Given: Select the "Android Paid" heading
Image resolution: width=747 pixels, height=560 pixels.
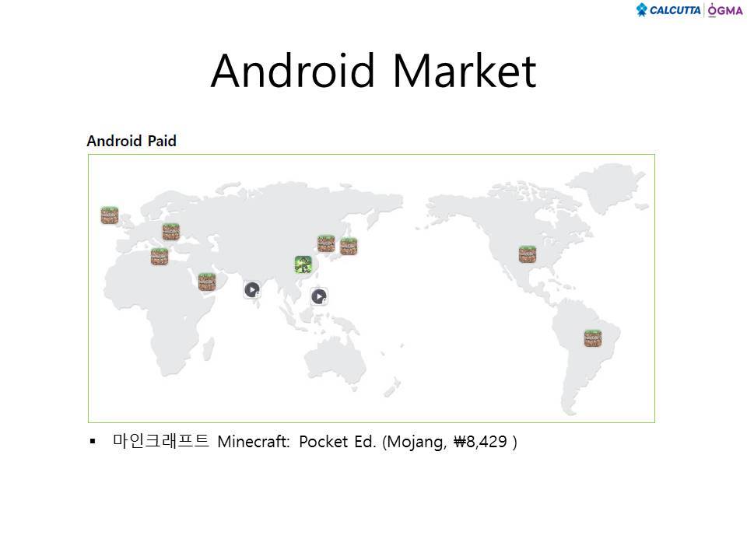Looking at the screenshot, I should pyautogui.click(x=132, y=141).
